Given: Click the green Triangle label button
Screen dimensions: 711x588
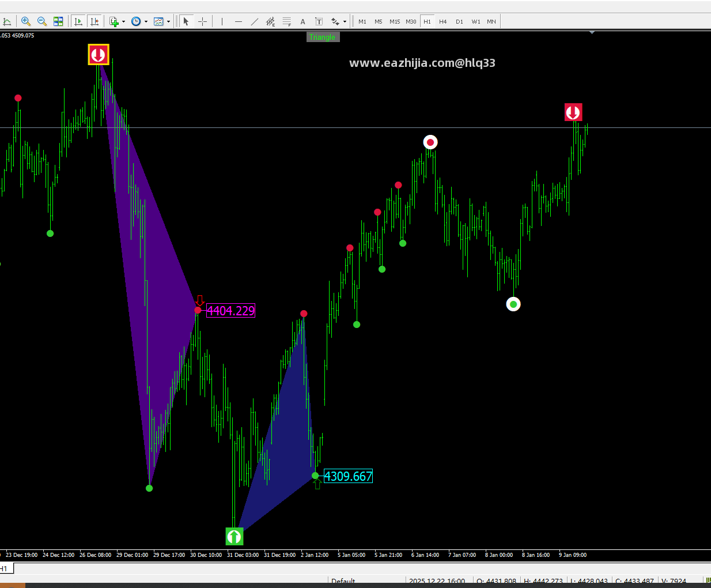Looking at the screenshot, I should (323, 37).
